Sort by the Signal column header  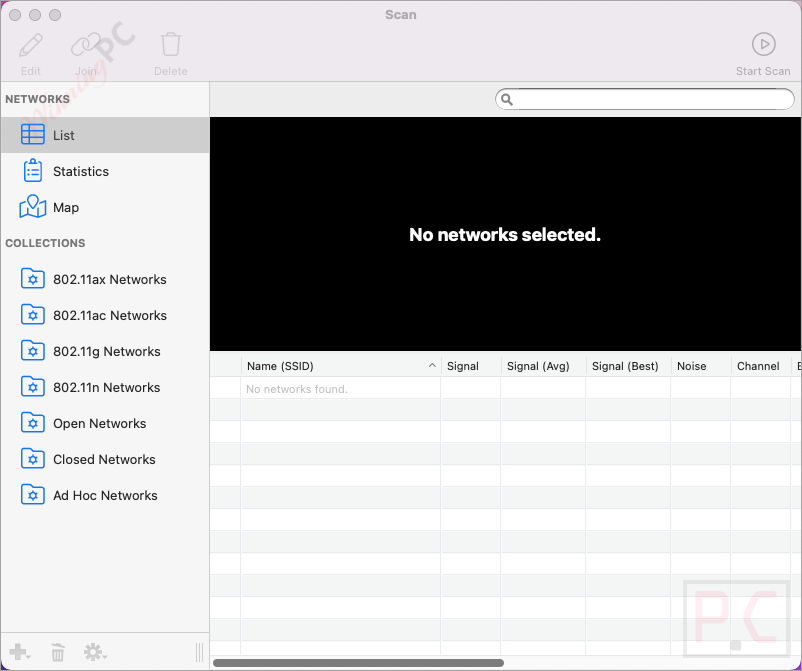pyautogui.click(x=471, y=366)
